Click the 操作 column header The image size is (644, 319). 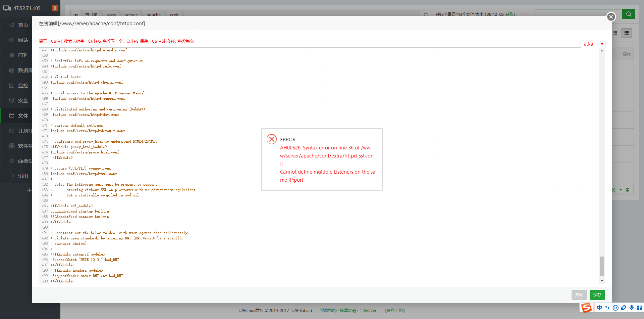(627, 54)
